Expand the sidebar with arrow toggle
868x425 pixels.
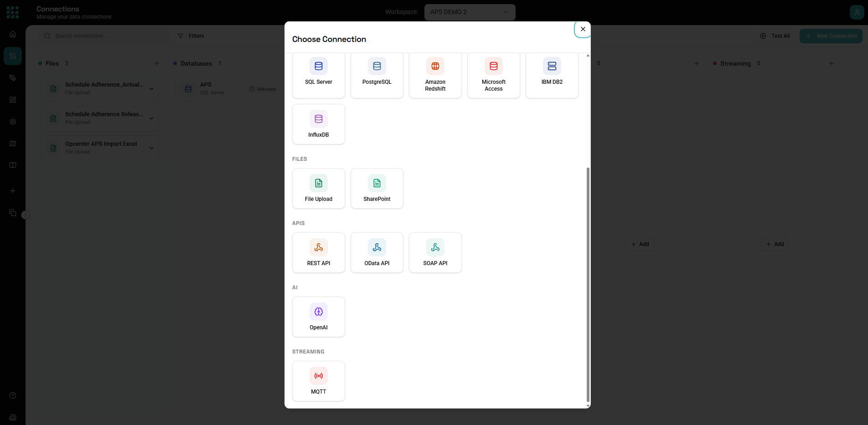26,215
